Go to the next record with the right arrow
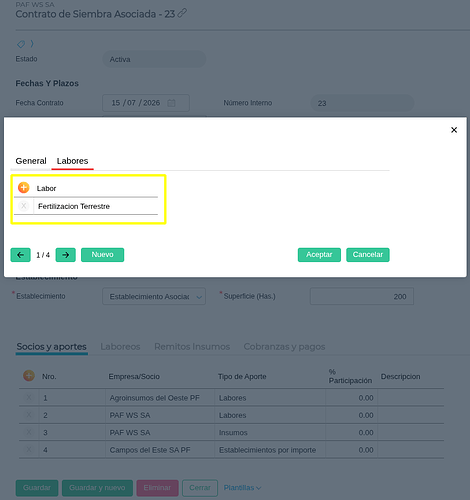Image resolution: width=470 pixels, height=500 pixels. click(66, 255)
